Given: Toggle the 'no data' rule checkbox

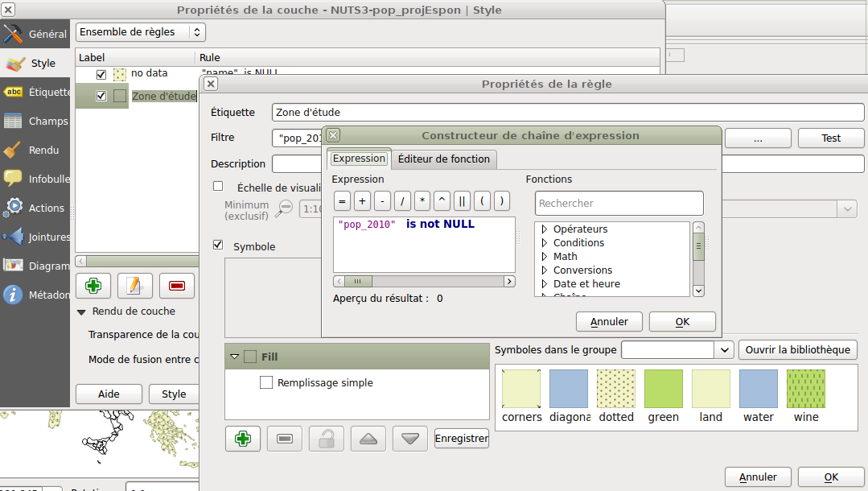Looking at the screenshot, I should click(101, 74).
